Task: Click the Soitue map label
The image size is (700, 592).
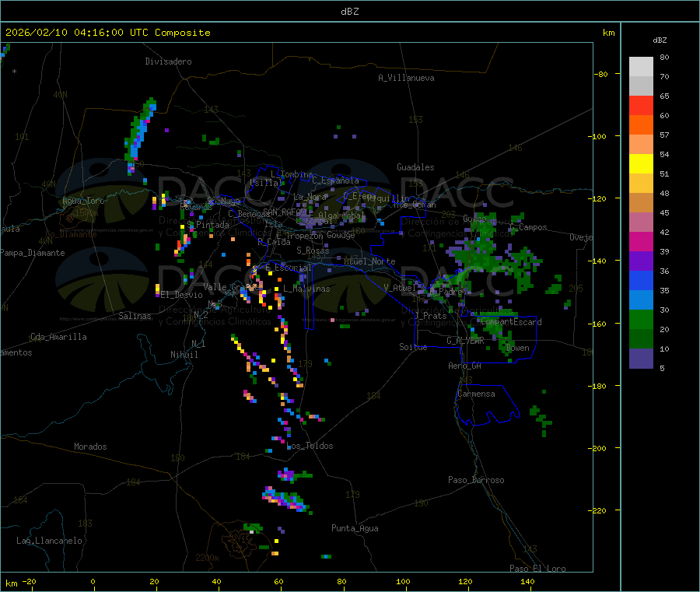Action: pyautogui.click(x=413, y=347)
